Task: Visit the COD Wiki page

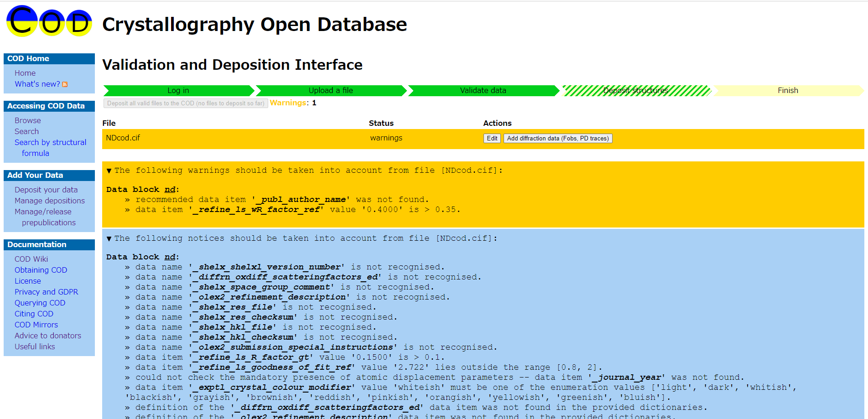Action: tap(31, 259)
